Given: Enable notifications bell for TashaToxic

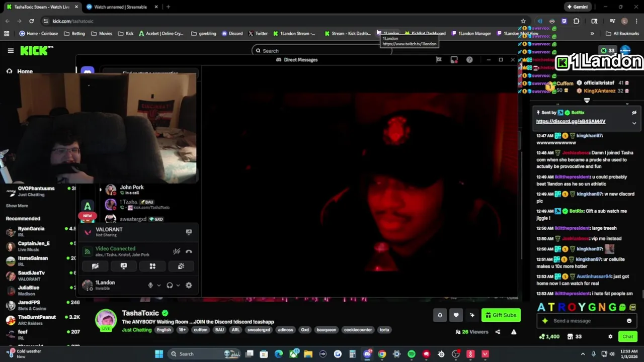Looking at the screenshot, I should (440, 315).
